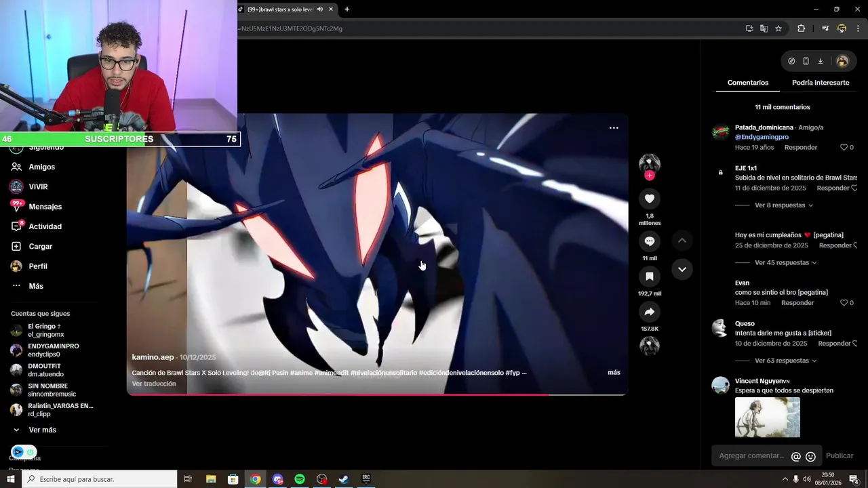Click the Publicar comment button
The width and height of the screenshot is (868, 488).
tap(840, 455)
